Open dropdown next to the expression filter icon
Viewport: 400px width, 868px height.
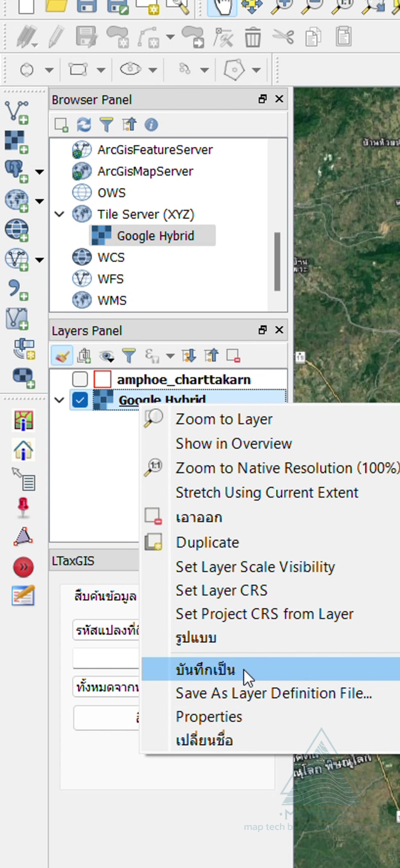pyautogui.click(x=170, y=356)
